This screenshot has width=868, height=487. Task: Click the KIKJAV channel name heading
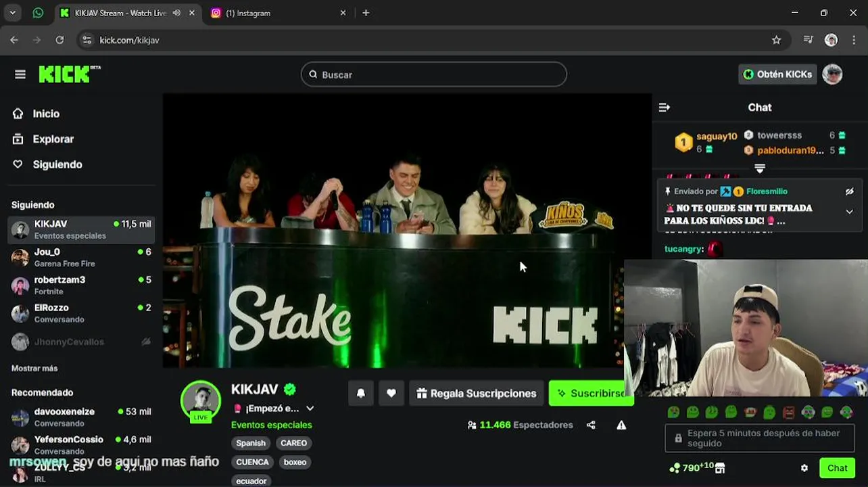255,389
